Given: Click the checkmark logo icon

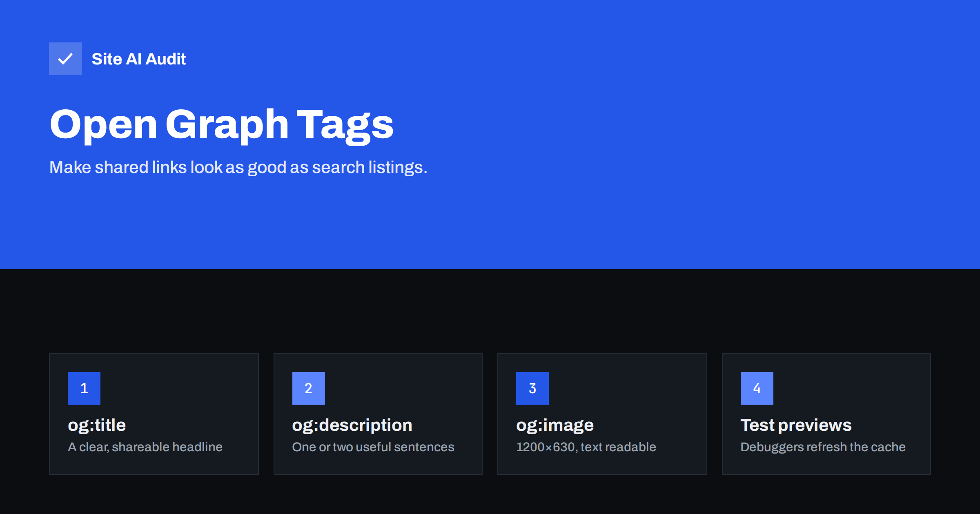Looking at the screenshot, I should (x=65, y=59).
